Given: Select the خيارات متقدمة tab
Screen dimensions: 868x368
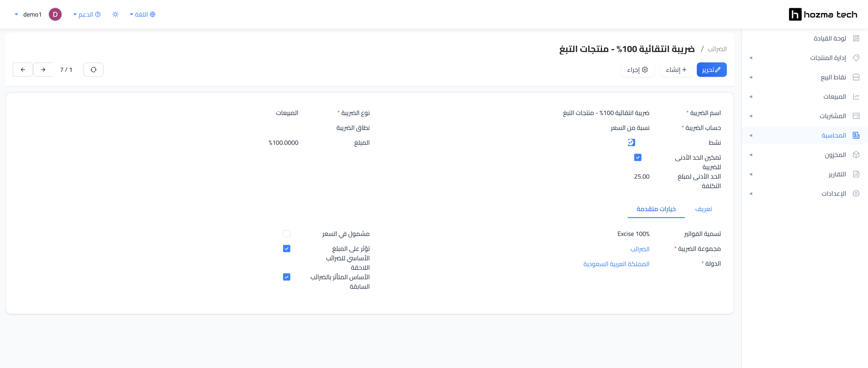Looking at the screenshot, I should pyautogui.click(x=656, y=209).
